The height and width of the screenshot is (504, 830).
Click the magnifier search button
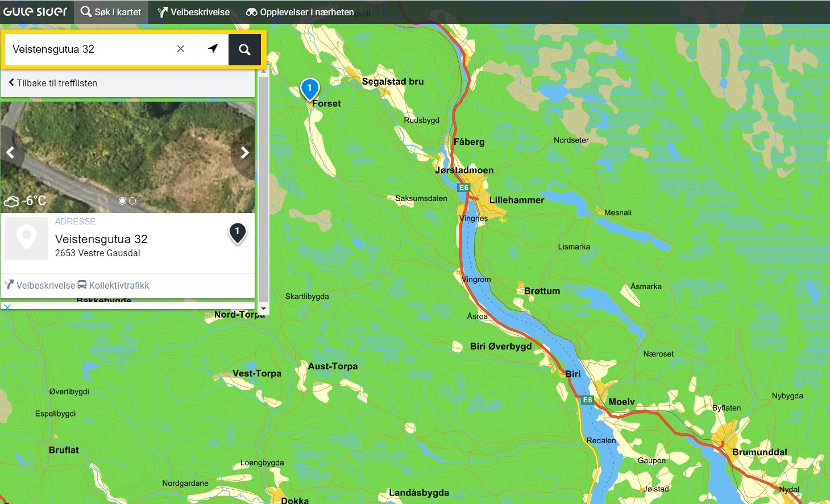coord(244,49)
